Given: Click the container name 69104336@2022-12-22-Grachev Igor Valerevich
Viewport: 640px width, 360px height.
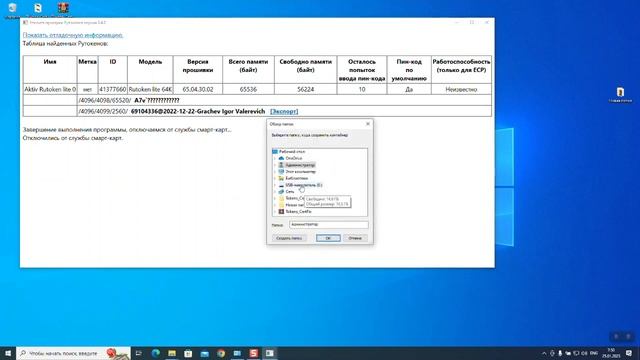Looking at the screenshot, I should (x=198, y=111).
